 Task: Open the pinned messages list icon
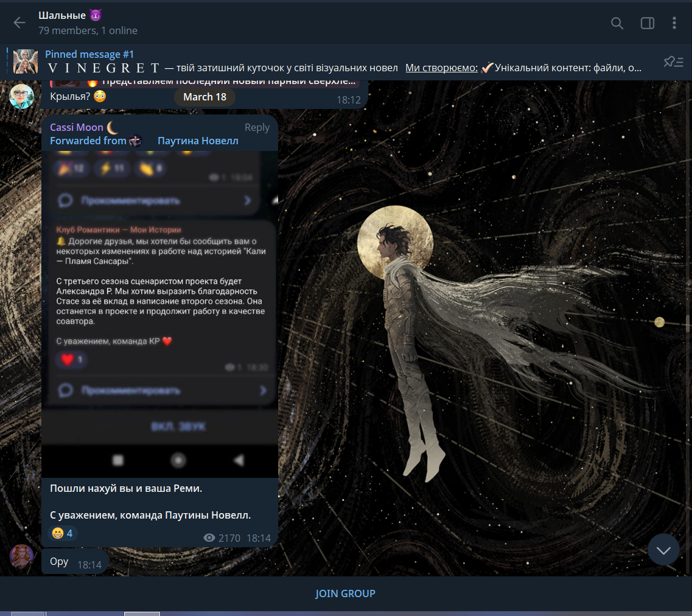click(x=673, y=61)
